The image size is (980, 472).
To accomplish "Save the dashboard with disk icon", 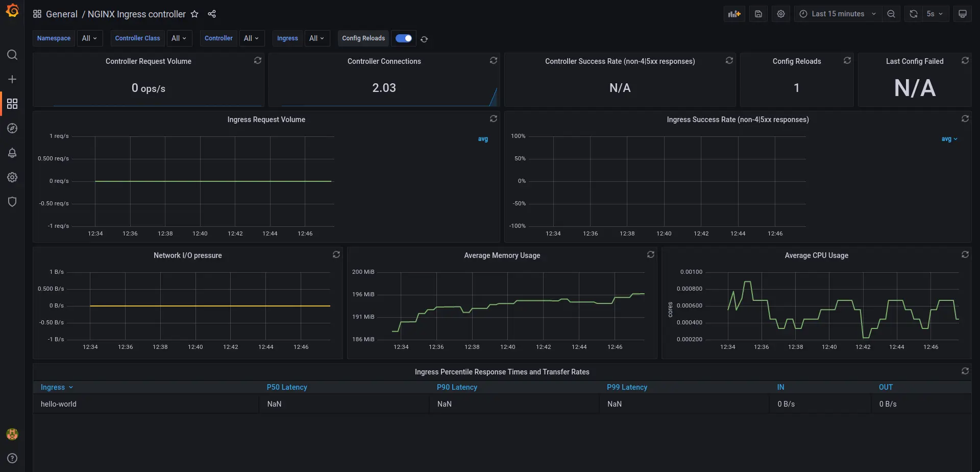I will (x=758, y=14).
